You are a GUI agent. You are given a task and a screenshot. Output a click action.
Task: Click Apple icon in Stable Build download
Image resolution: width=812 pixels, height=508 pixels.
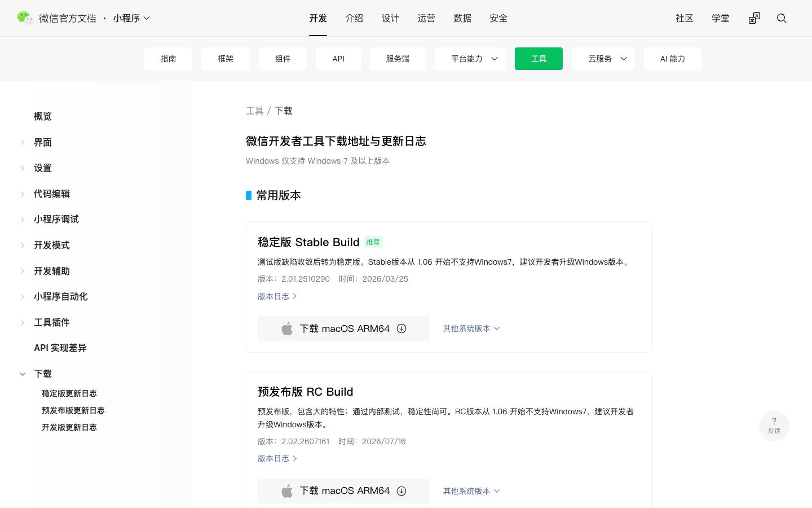[287, 329]
